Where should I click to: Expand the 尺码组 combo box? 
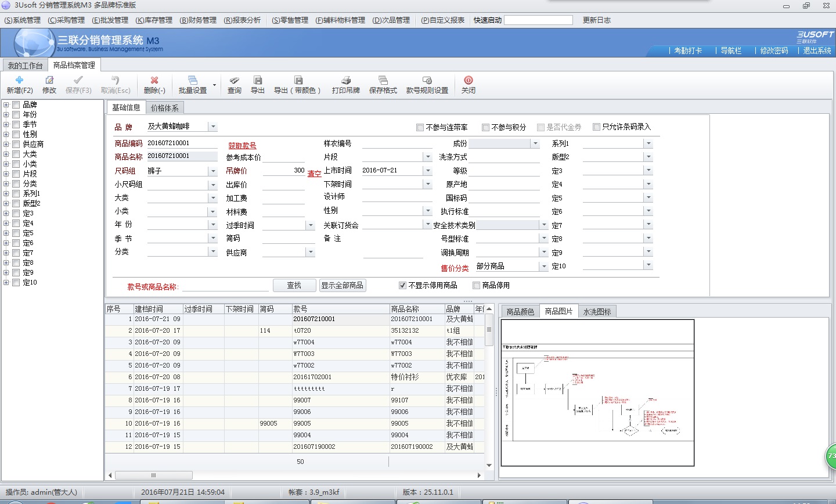(x=213, y=171)
